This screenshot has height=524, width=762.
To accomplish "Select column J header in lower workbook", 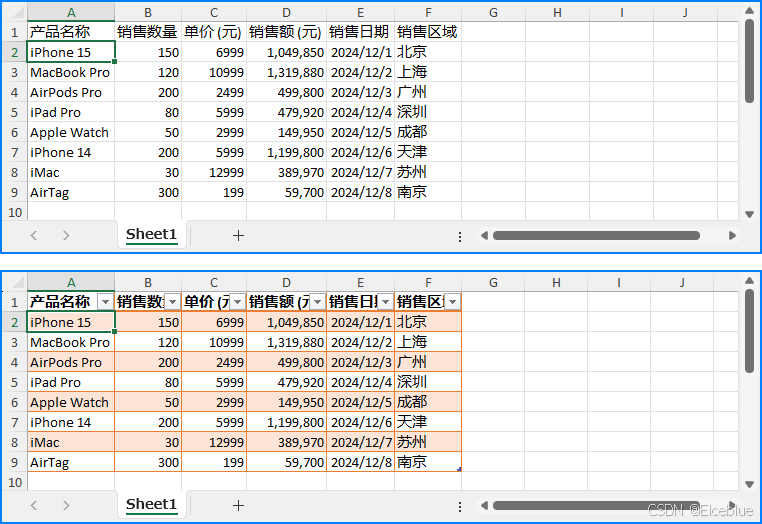I will pyautogui.click(x=682, y=282).
